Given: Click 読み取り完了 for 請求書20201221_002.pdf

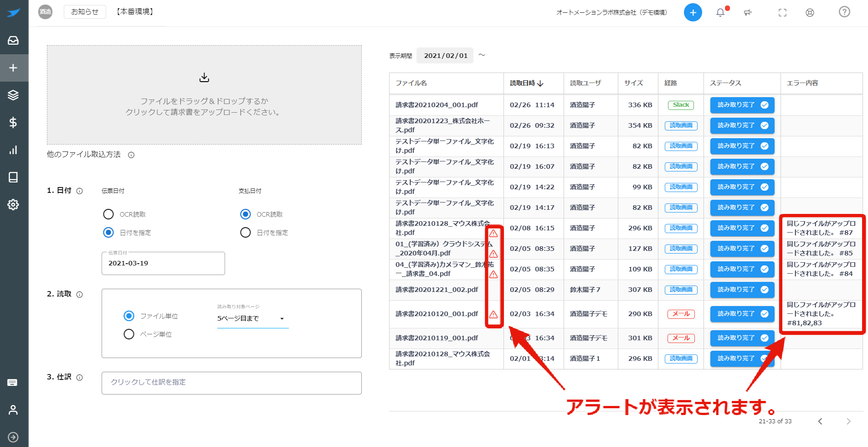Looking at the screenshot, I should (x=742, y=290).
